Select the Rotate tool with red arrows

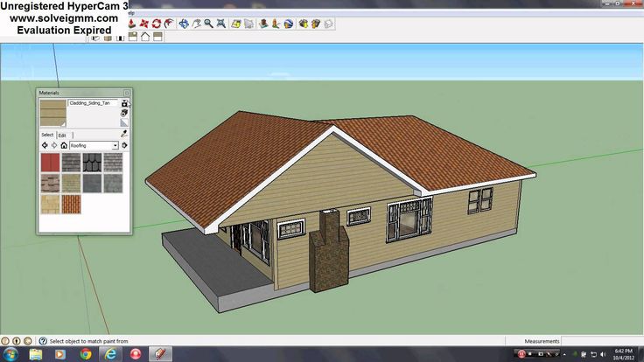coord(157,24)
